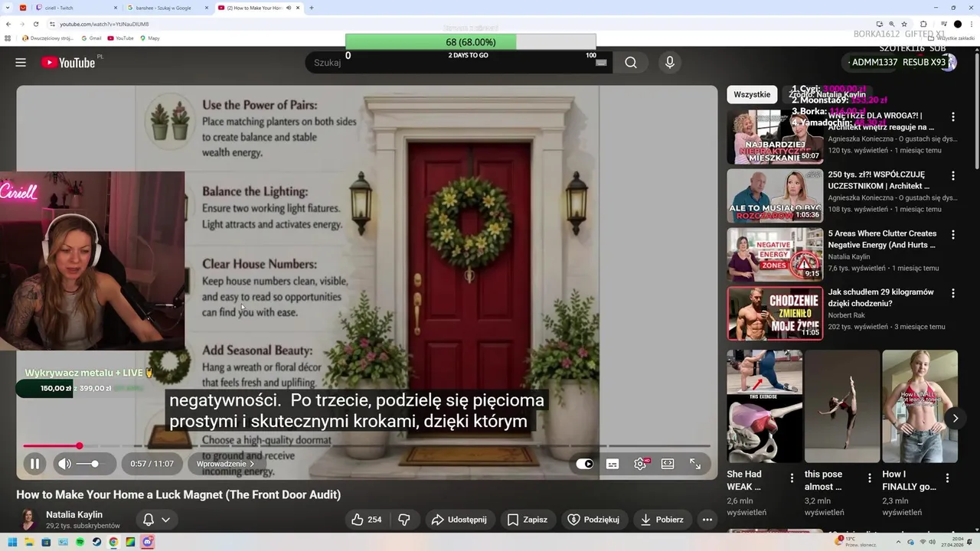This screenshot has height=551, width=980.
Task: Open the Windows Start menu
Action: click(x=12, y=542)
